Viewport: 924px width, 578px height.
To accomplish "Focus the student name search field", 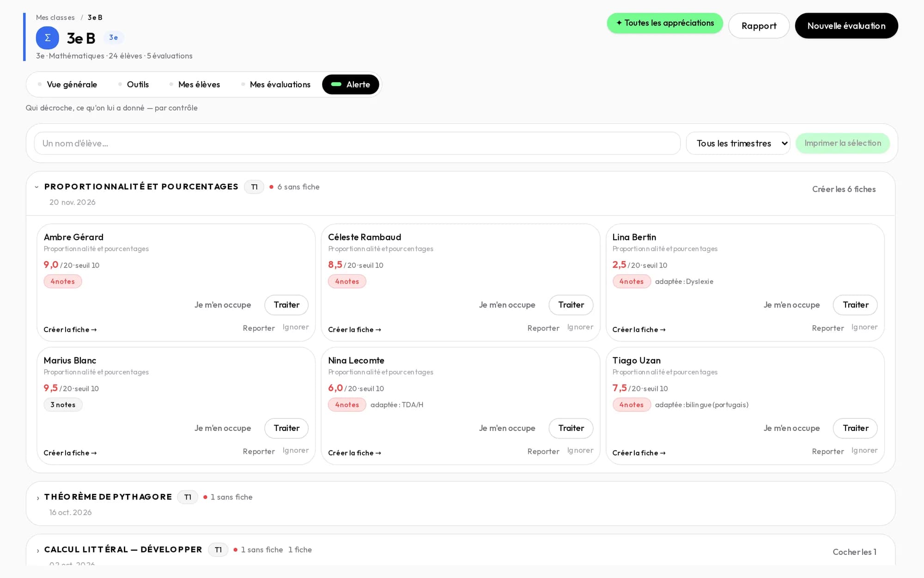I will [357, 143].
